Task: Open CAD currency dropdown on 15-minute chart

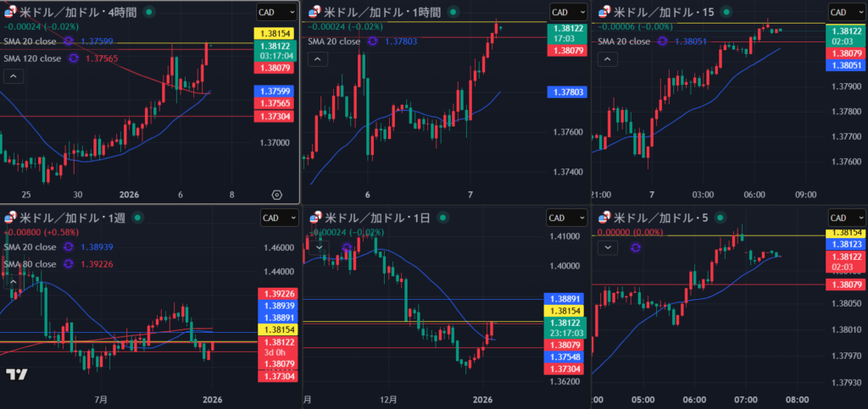Action: click(x=847, y=12)
